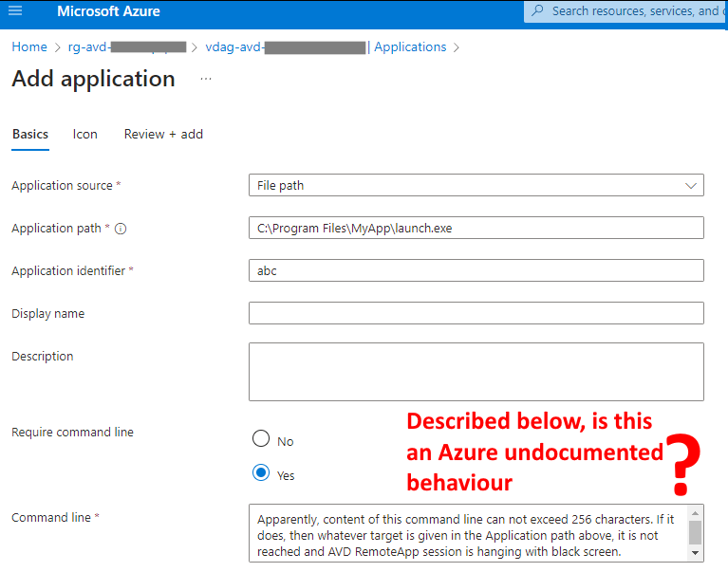Viewport: 728px width, 572px height.
Task: Click the Command line scrollbar down arrow
Action: click(x=695, y=553)
